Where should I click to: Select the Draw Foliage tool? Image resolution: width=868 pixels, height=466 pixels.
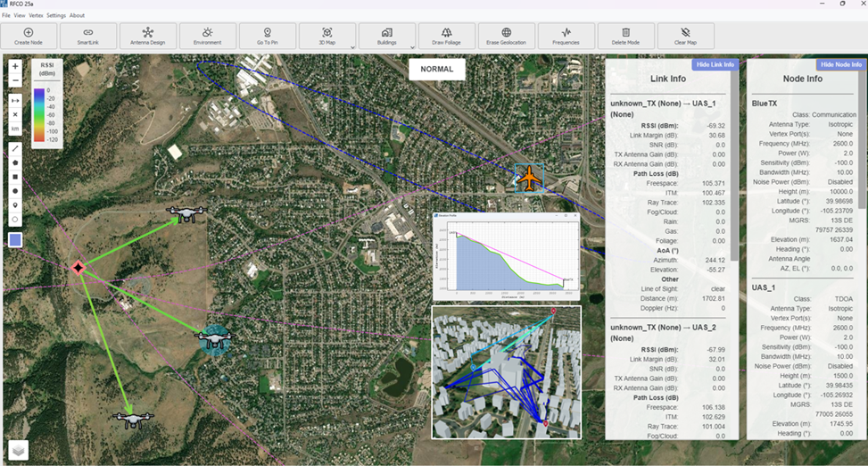point(446,36)
